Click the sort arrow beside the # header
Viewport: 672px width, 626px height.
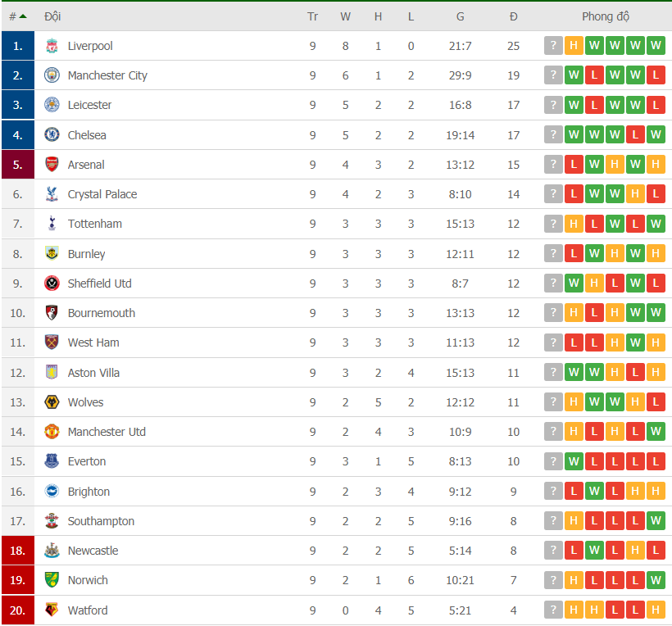point(24,15)
